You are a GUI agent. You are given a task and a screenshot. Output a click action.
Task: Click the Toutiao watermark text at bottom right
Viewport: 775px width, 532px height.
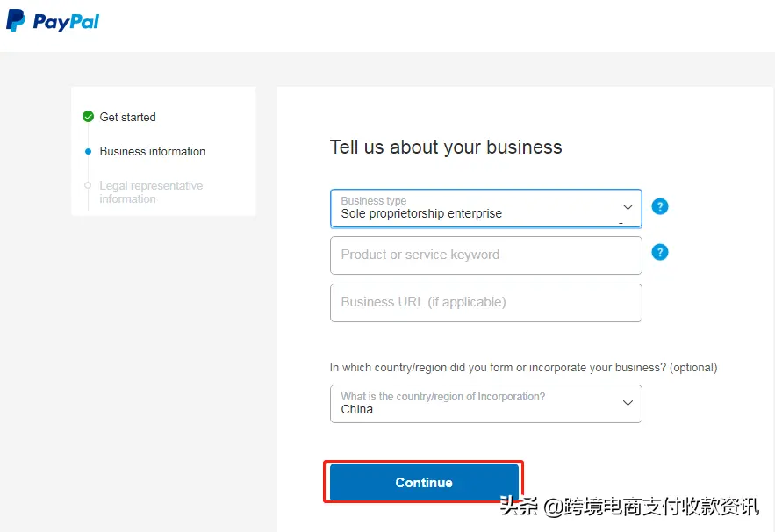pos(628,507)
